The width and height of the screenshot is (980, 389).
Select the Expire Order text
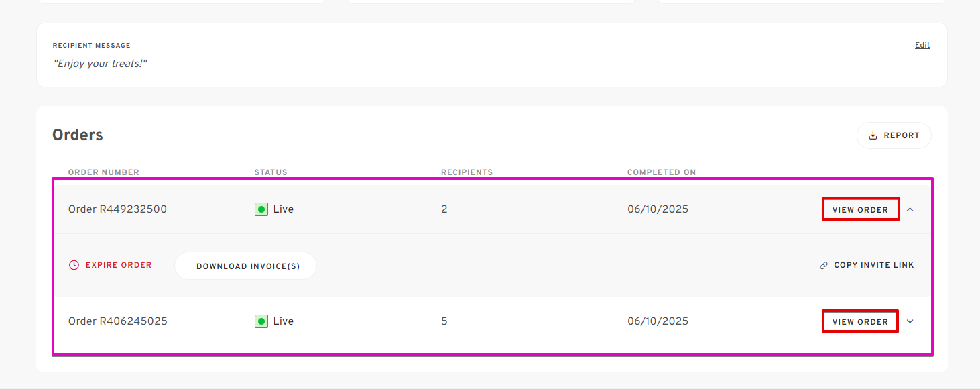(x=119, y=265)
